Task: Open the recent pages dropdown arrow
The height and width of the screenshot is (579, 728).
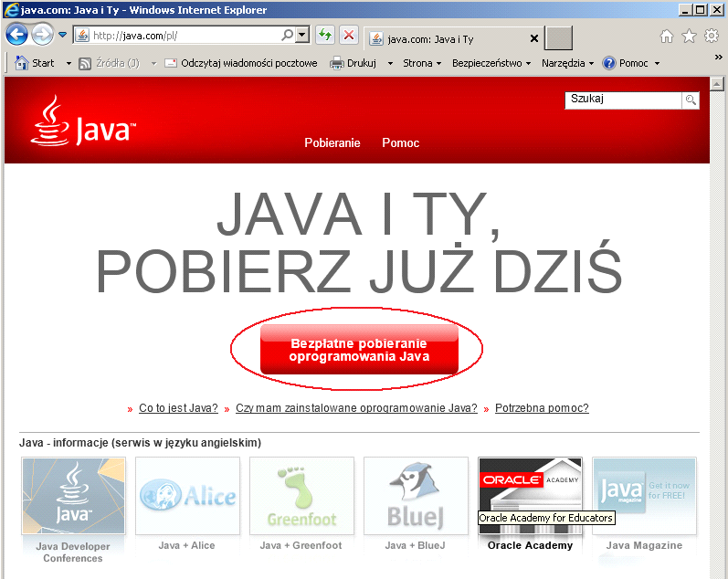Action: tap(63, 35)
